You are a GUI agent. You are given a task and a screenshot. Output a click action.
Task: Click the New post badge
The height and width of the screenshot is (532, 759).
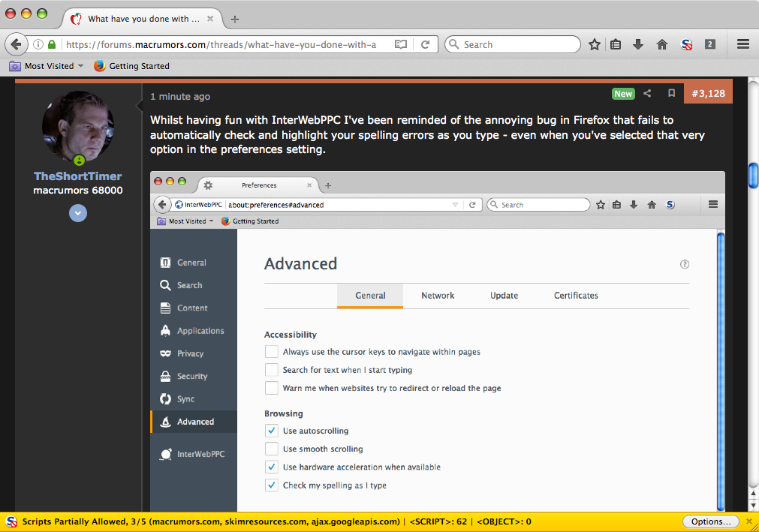pyautogui.click(x=623, y=94)
